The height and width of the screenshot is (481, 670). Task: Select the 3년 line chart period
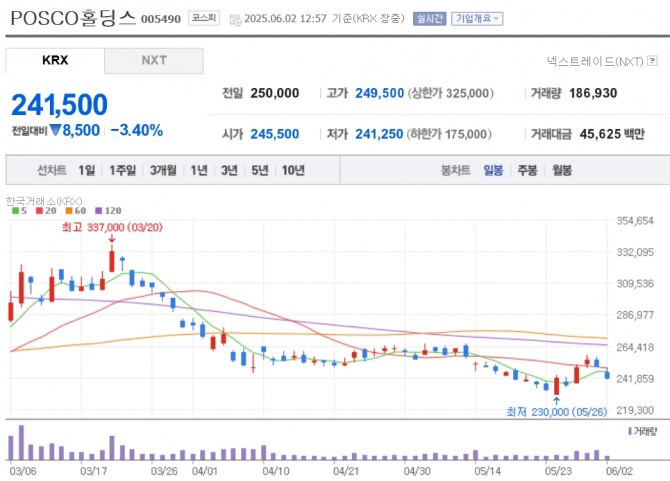[x=229, y=170]
